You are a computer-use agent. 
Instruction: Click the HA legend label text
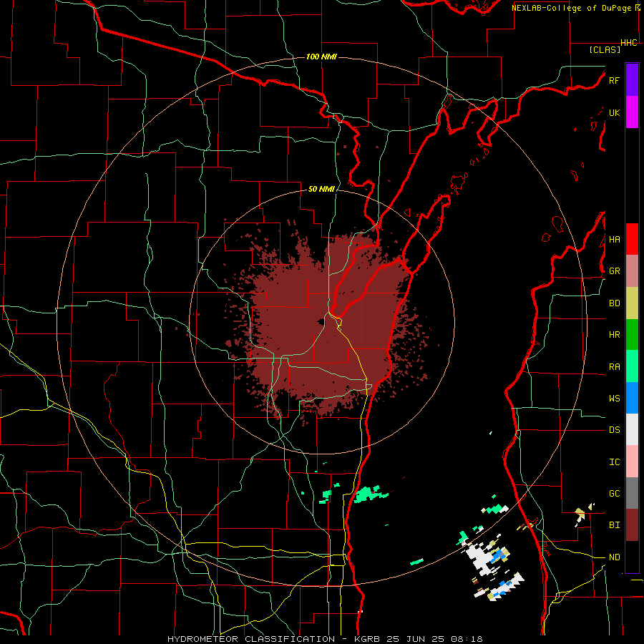614,240
